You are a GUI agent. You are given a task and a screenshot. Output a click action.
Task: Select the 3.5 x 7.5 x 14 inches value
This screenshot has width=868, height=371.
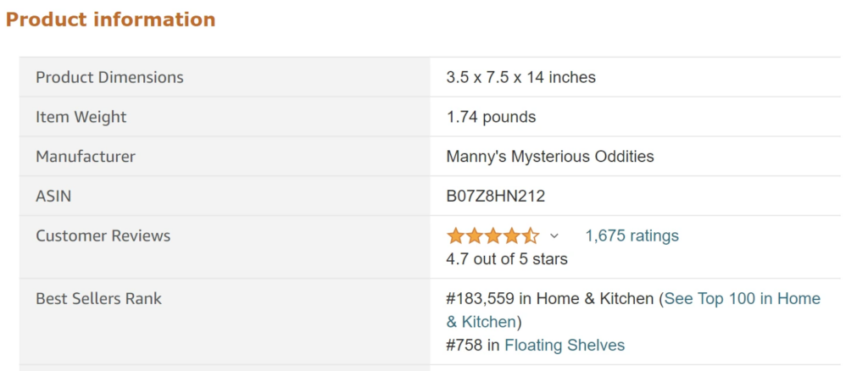coord(520,77)
